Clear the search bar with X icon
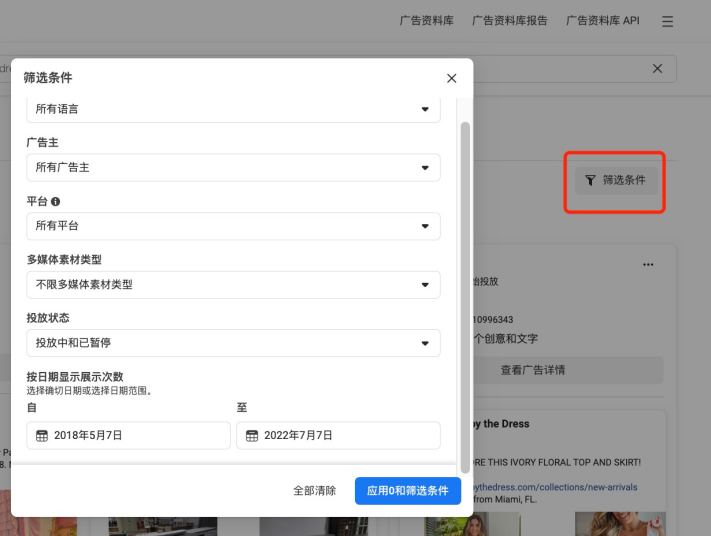Screen dimensions: 711x536 point(657,68)
